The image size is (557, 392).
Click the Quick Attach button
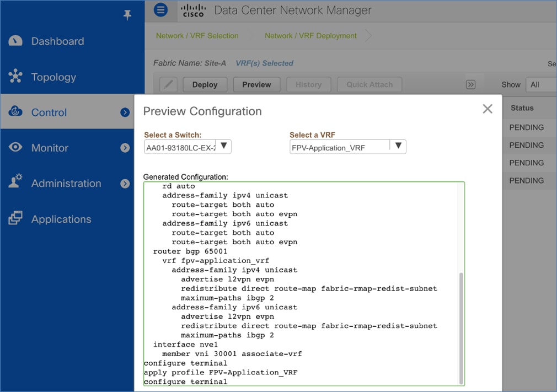[x=369, y=84]
